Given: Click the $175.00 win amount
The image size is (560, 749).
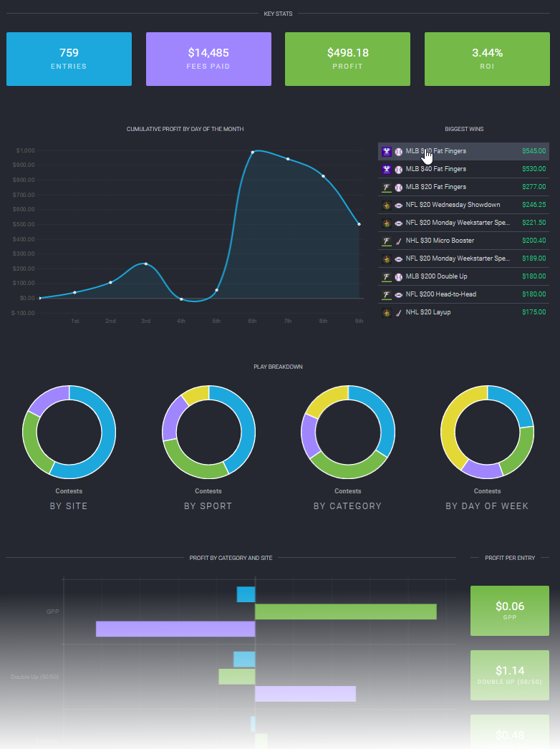Looking at the screenshot, I should click(x=534, y=312).
